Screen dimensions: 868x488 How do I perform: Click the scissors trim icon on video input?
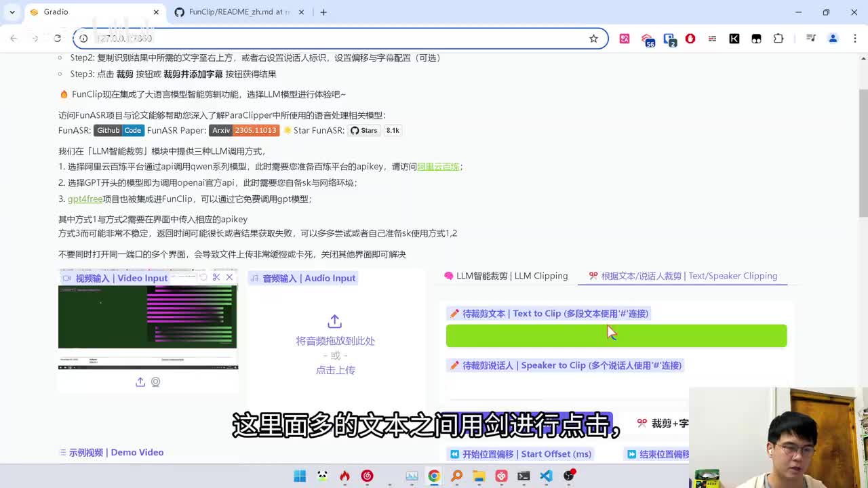216,277
